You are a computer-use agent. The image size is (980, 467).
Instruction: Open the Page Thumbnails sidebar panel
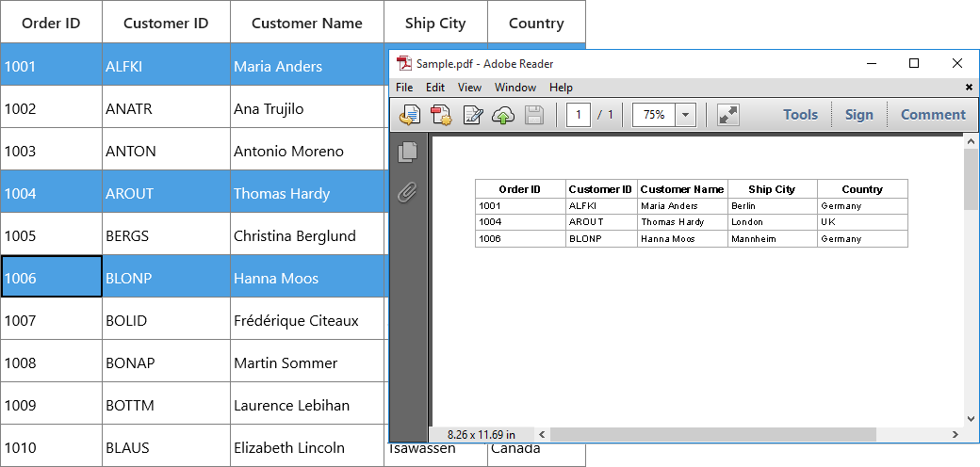[x=407, y=152]
